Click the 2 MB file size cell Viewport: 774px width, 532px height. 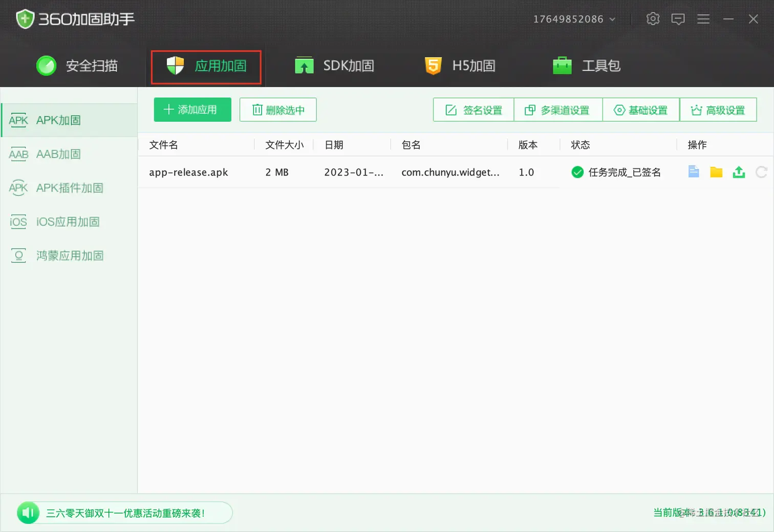[277, 172]
